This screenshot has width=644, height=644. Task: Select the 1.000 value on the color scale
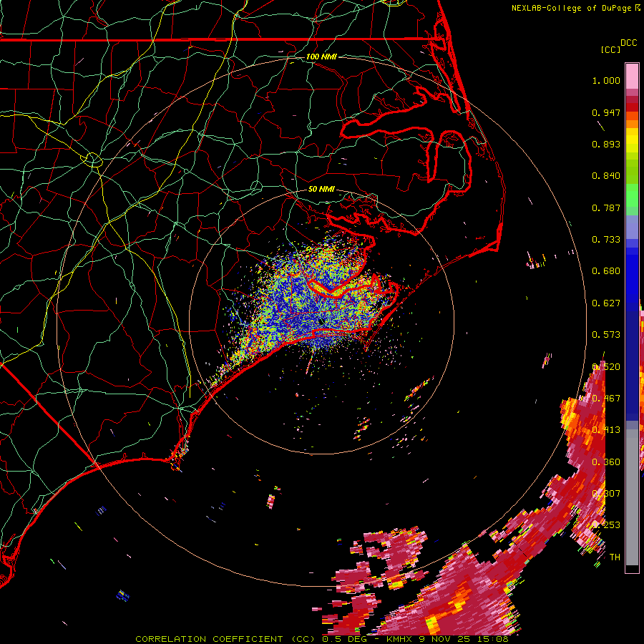606,80
